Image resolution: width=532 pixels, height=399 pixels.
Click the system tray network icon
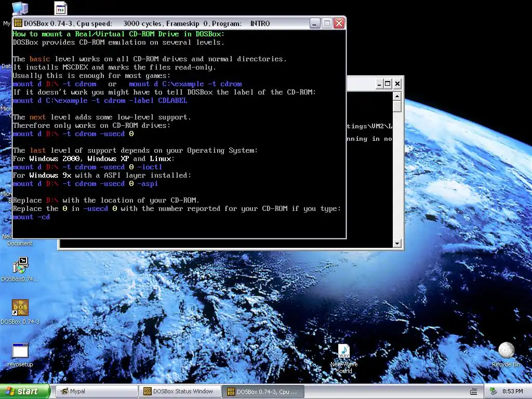coord(493,392)
